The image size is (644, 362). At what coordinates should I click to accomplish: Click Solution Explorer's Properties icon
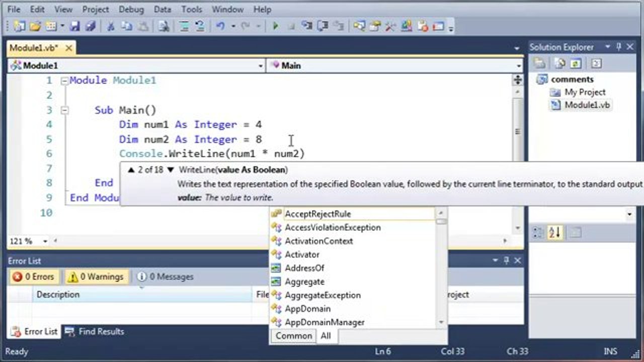coord(540,63)
